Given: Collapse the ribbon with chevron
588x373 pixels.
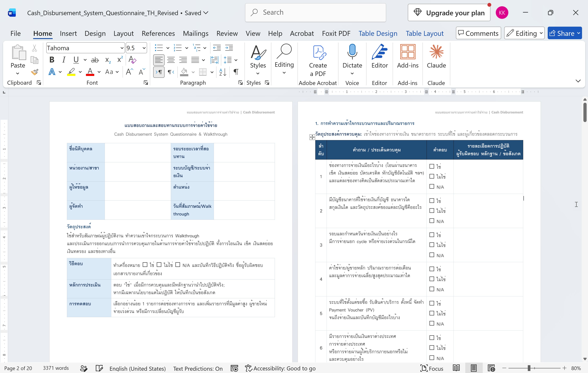Looking at the screenshot, I should pos(578,81).
